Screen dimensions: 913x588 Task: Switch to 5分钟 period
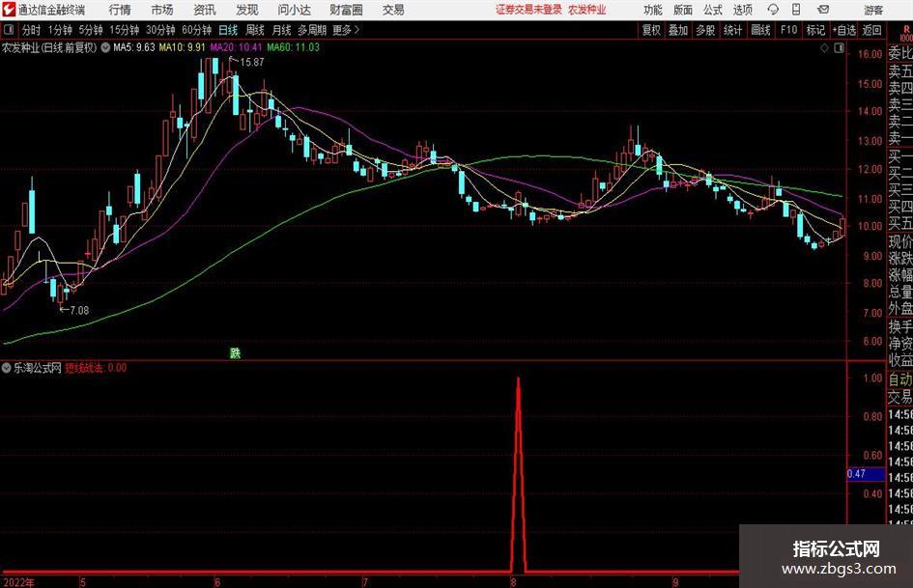tap(91, 30)
